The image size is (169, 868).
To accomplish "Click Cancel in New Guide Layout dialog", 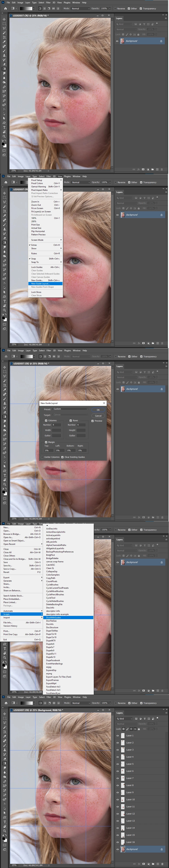I will tap(98, 416).
